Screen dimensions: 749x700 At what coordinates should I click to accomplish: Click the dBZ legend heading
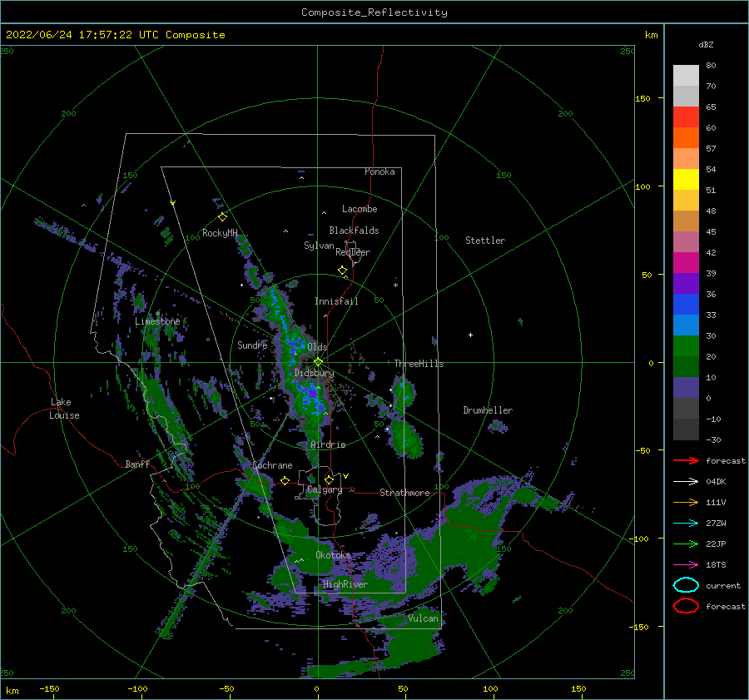(x=706, y=44)
